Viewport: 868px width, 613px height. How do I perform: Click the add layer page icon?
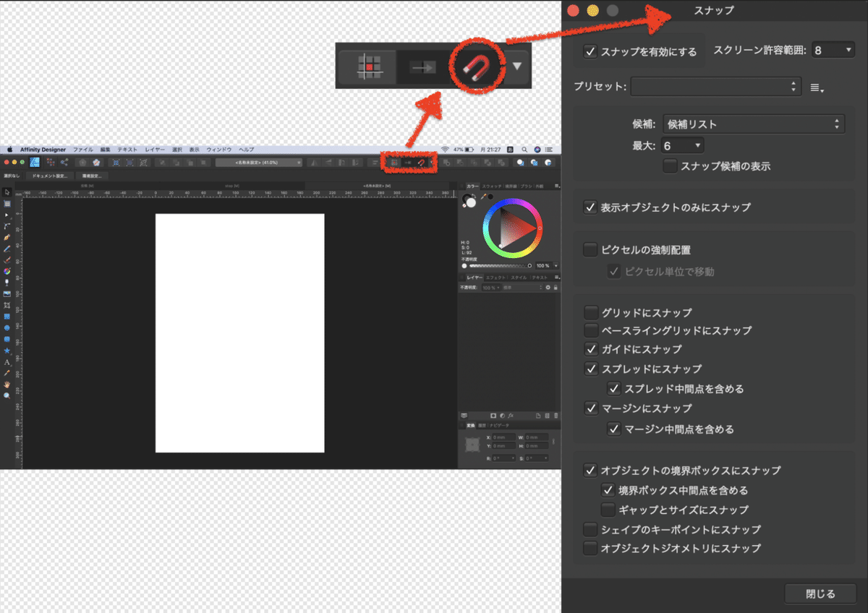[x=538, y=416]
